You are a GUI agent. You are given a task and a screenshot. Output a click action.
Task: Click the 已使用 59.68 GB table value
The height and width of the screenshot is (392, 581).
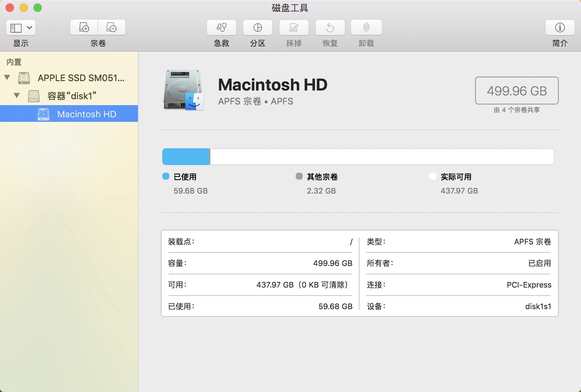coord(335,306)
